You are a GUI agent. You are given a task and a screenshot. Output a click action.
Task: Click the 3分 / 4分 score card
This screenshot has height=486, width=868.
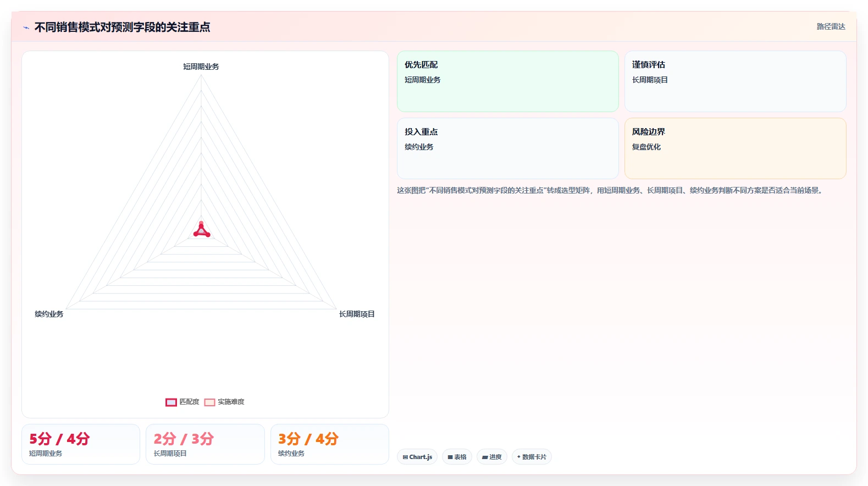point(330,444)
